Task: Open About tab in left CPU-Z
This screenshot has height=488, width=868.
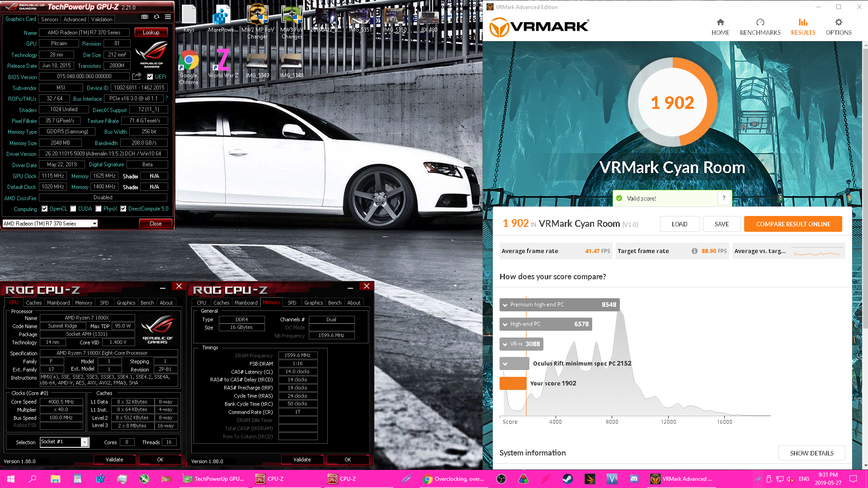Action: pyautogui.click(x=166, y=303)
